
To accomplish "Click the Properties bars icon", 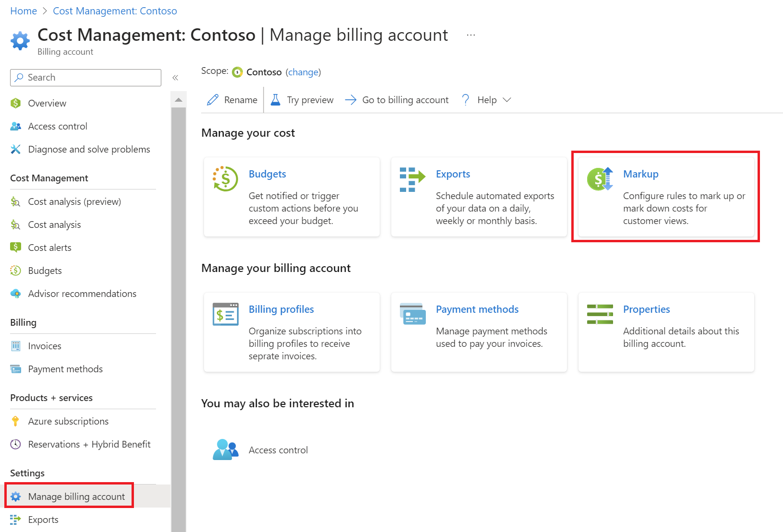I will [600, 314].
